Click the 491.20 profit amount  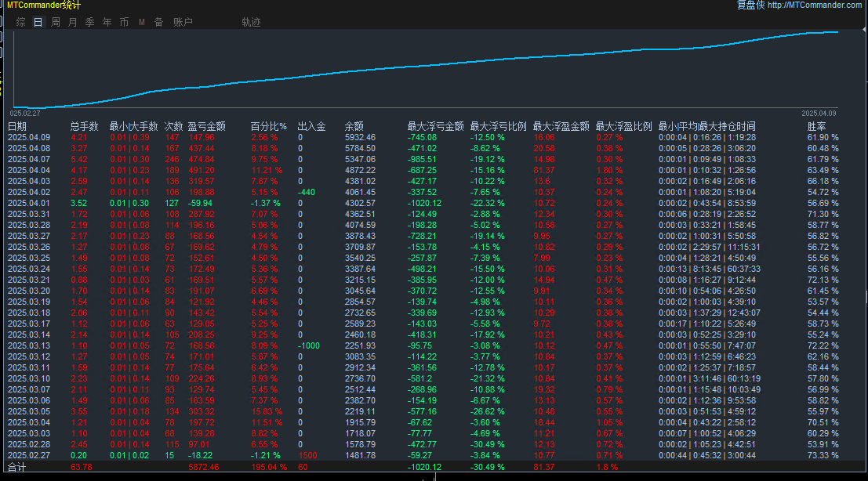pos(202,170)
